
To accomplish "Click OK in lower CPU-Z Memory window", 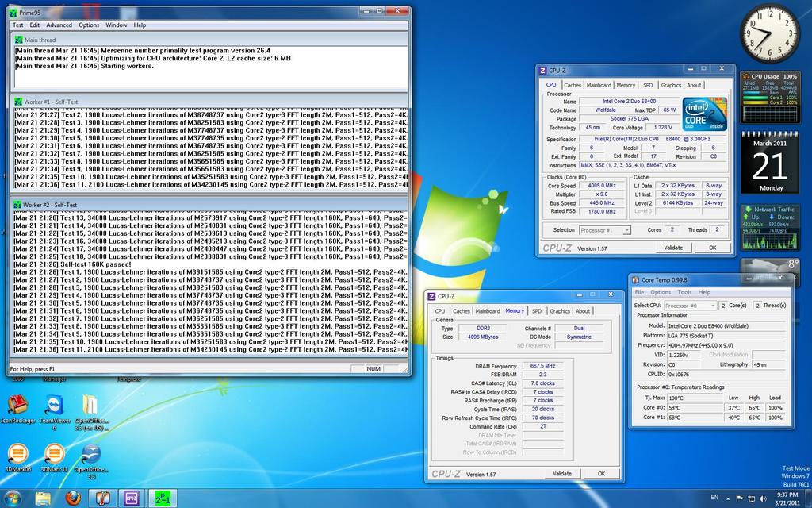I will pos(601,474).
